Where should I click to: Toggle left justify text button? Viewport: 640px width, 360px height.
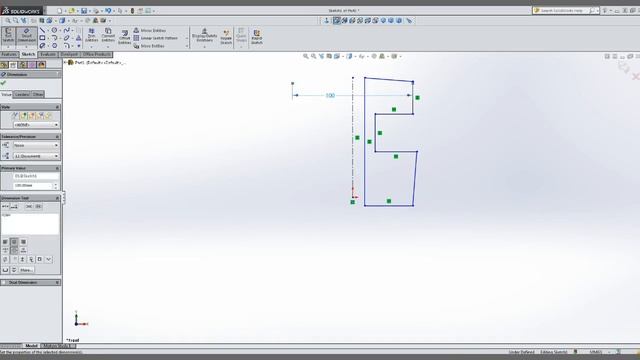[5, 242]
